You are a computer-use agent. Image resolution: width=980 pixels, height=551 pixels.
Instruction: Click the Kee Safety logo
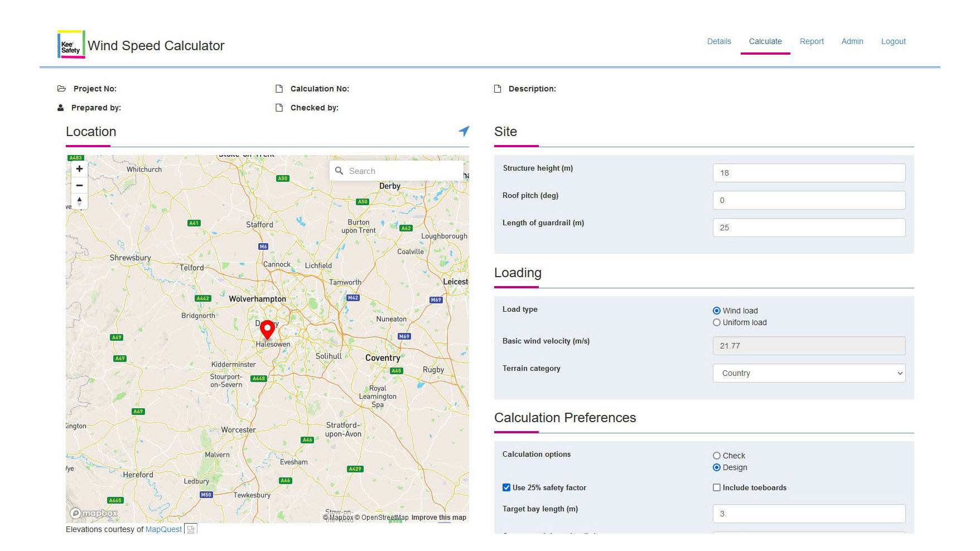pos(71,45)
